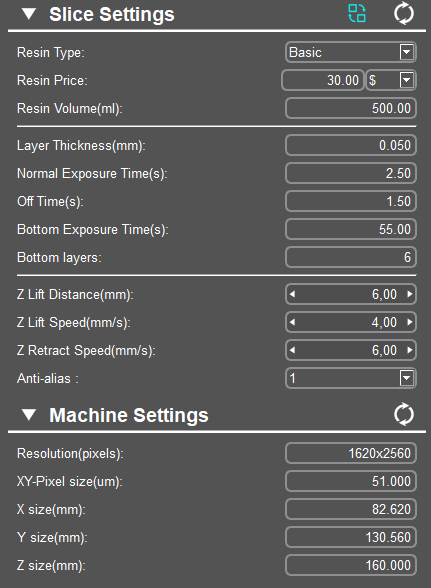Click the 'Off Time(s):' label
This screenshot has height=588, width=431.
[x=50, y=202]
